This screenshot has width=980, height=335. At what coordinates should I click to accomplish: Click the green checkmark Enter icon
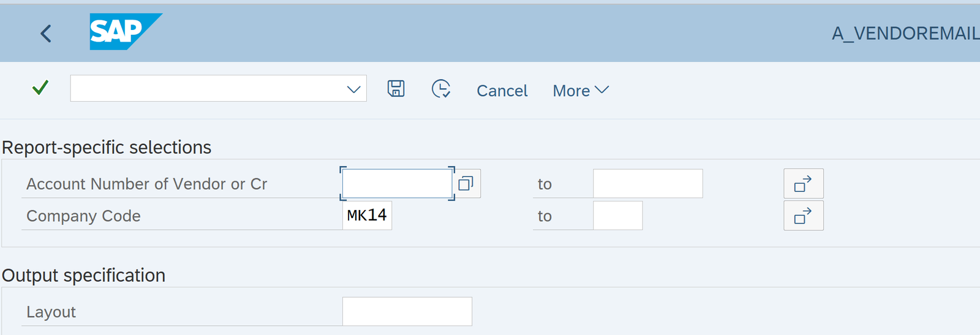pos(40,88)
